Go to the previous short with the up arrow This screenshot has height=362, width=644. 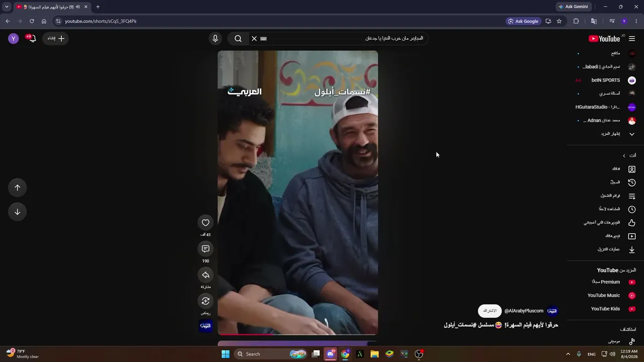tap(17, 188)
